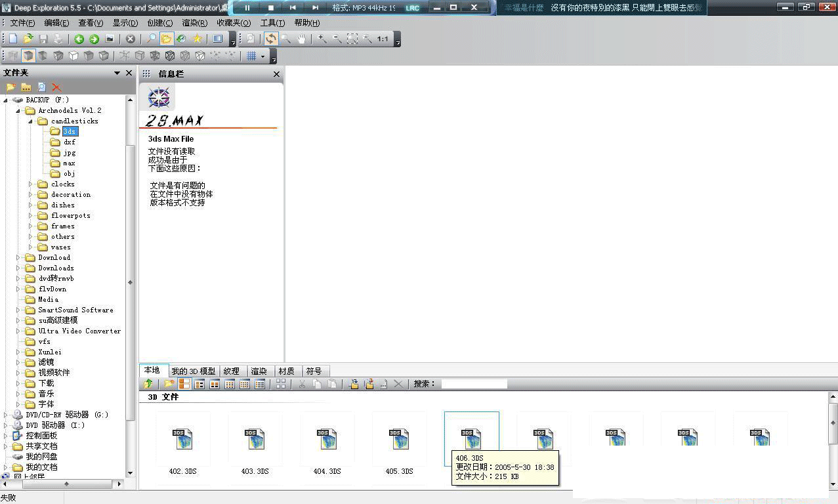The width and height of the screenshot is (838, 504).
Task: Expand the flowerpots folder
Action: [x=30, y=215]
